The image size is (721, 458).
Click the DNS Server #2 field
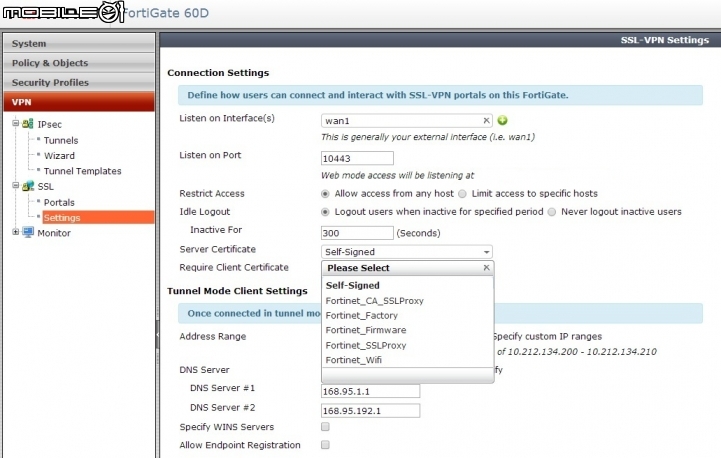(370, 411)
